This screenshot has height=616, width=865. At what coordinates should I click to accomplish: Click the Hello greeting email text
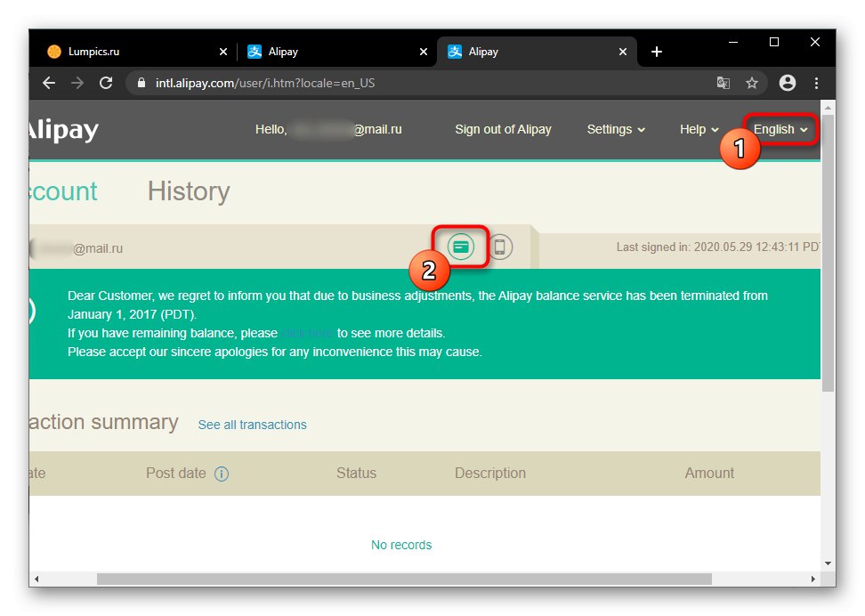[328, 129]
